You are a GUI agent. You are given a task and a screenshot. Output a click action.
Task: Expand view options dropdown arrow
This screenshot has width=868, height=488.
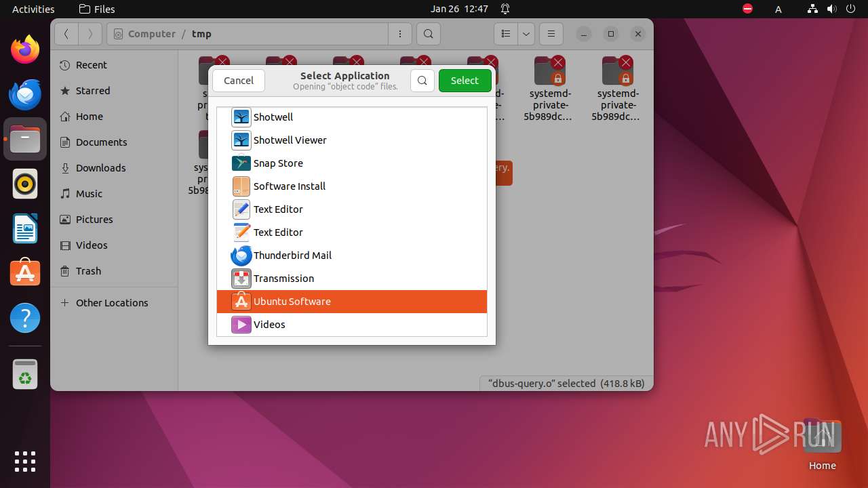click(526, 34)
